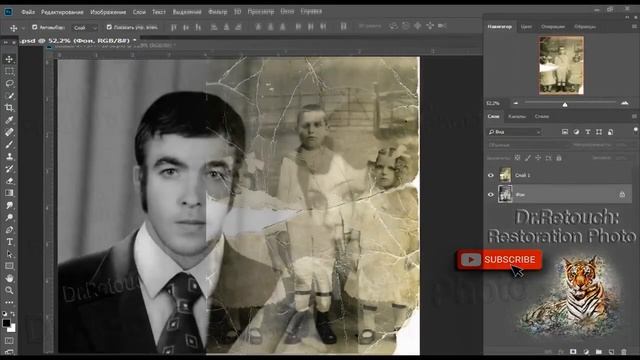
Task: Hide the Фон layer
Action: (491, 195)
